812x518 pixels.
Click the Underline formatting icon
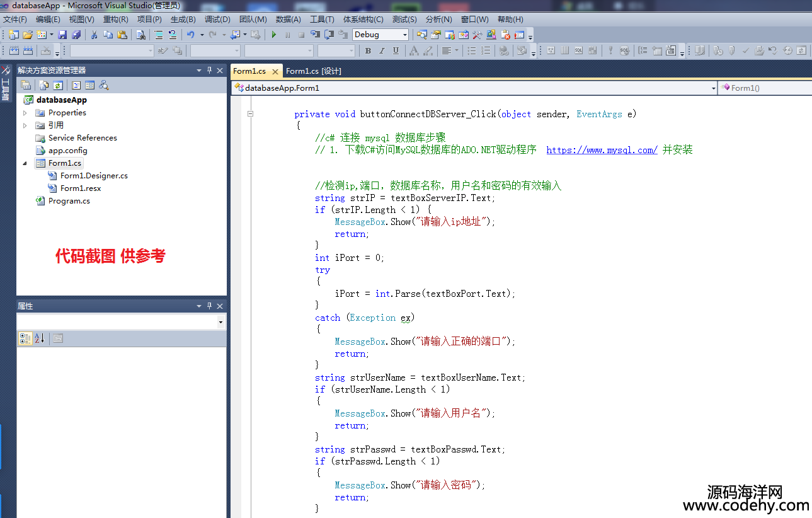pyautogui.click(x=396, y=51)
